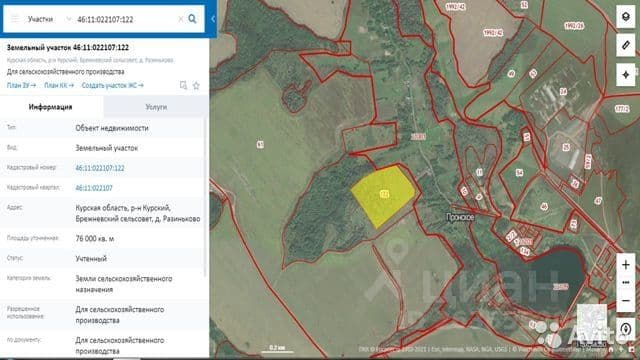This screenshot has height=360, width=640.
Task: Add the parcel to favorites with the star
Action: click(196, 85)
